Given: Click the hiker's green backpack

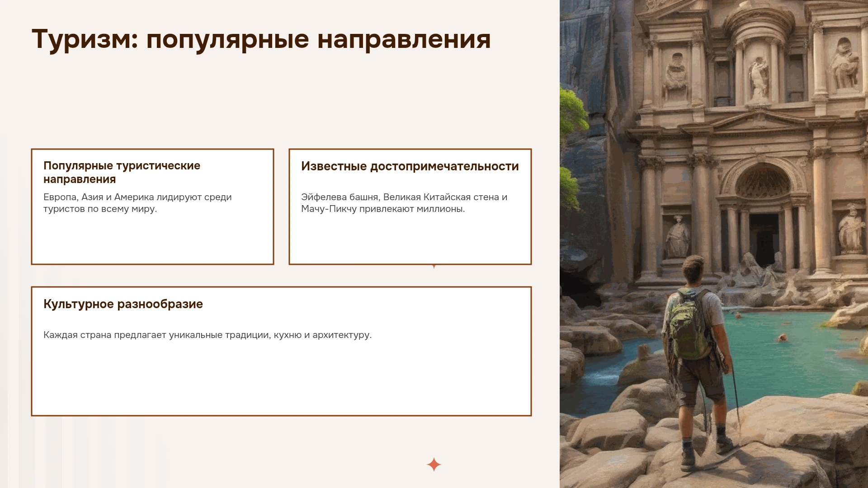Looking at the screenshot, I should coord(688,324).
